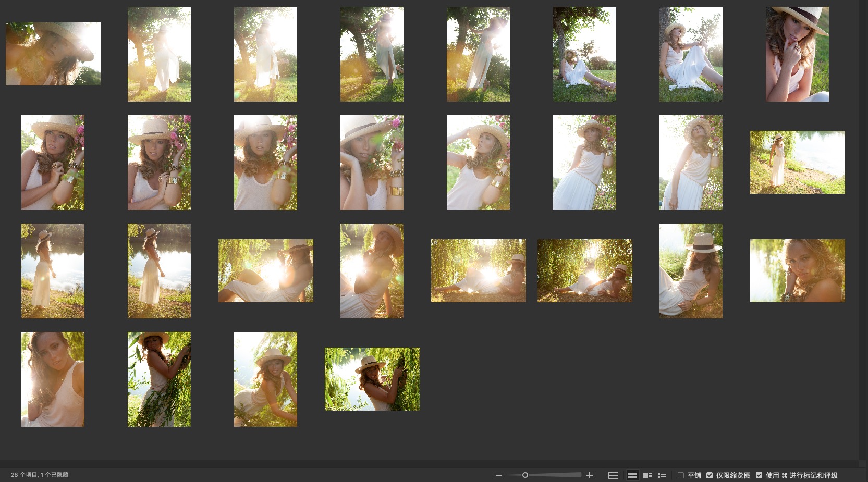868x482 pixels.
Task: Switch to list view mode icon
Action: pos(662,475)
